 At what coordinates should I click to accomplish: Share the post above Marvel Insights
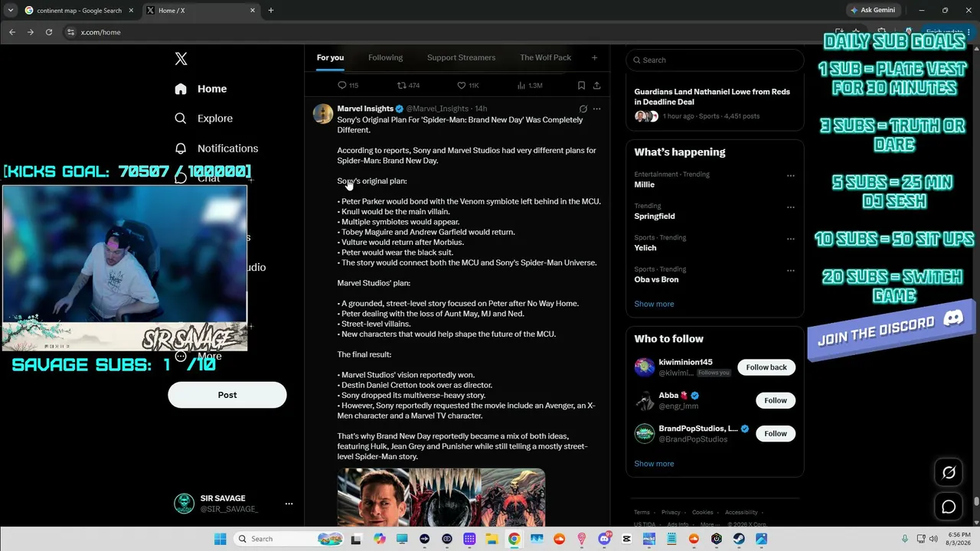point(596,85)
